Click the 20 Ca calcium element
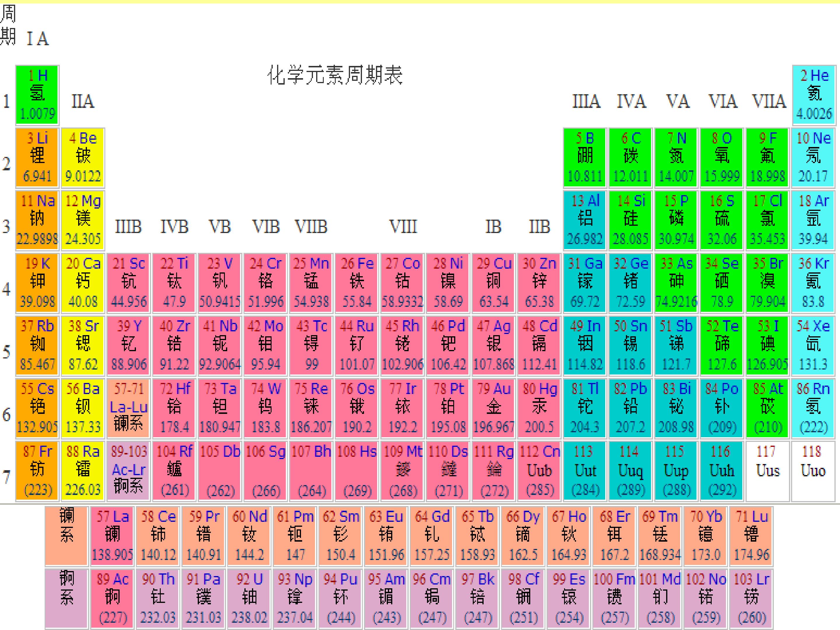This screenshot has height=630, width=840. 83,283
